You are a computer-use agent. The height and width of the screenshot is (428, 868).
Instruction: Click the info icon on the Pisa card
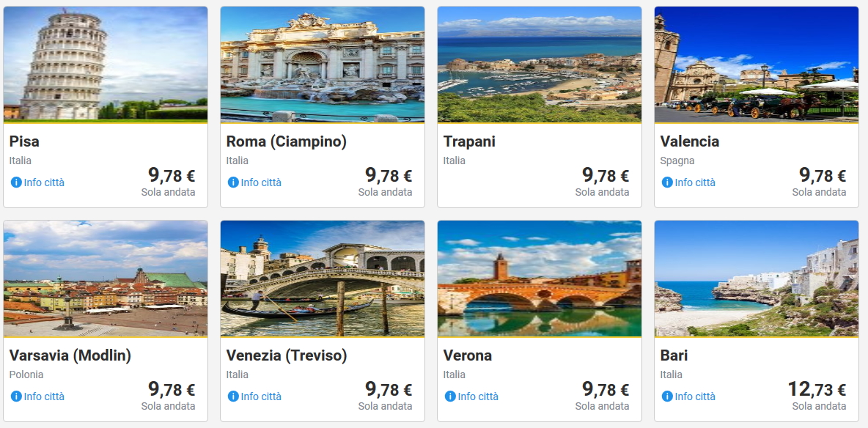(16, 182)
